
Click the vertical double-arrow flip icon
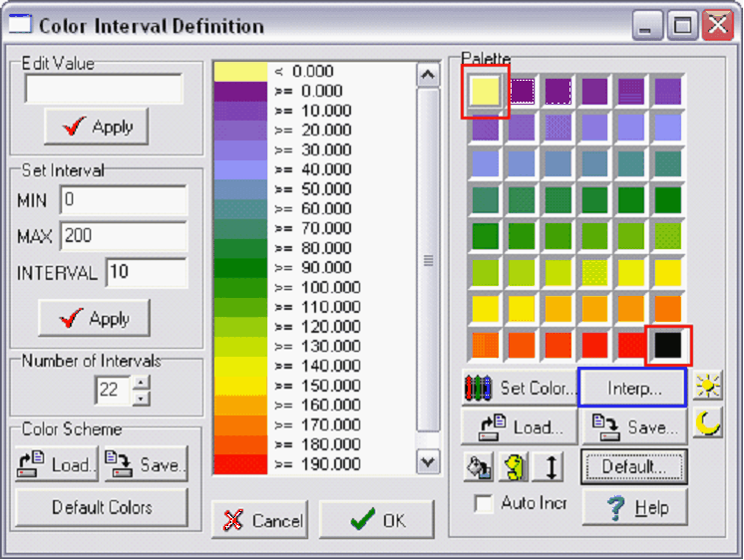551,466
